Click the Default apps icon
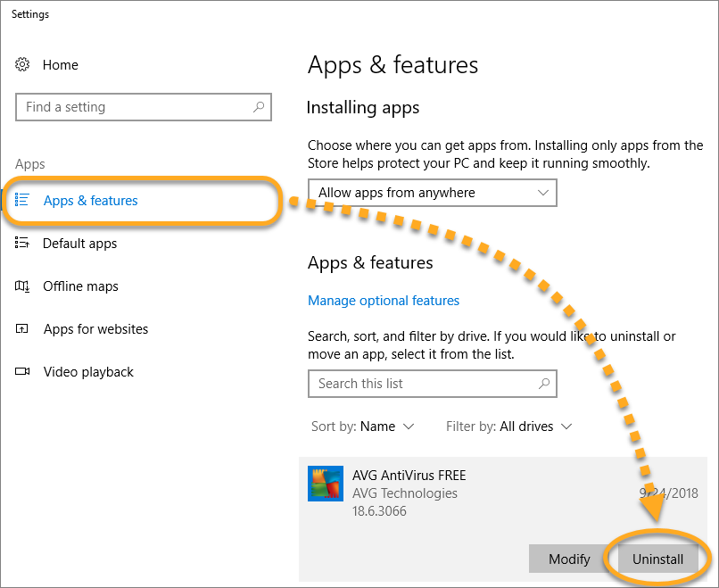This screenshot has width=719, height=588. coord(22,243)
